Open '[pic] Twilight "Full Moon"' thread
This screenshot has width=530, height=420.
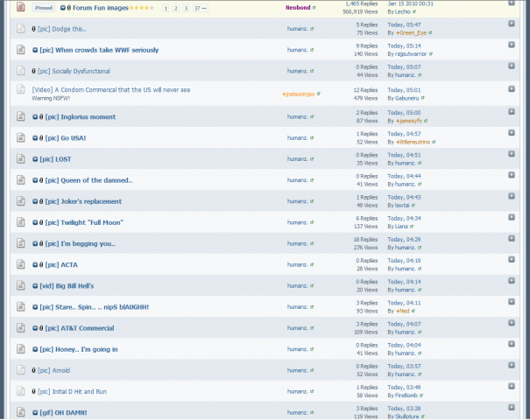[84, 222]
